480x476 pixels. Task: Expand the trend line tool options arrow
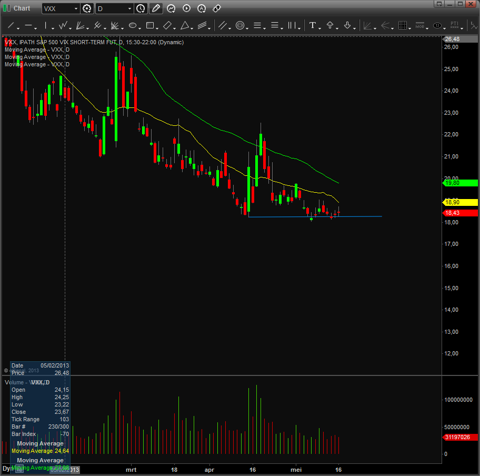[18, 28]
